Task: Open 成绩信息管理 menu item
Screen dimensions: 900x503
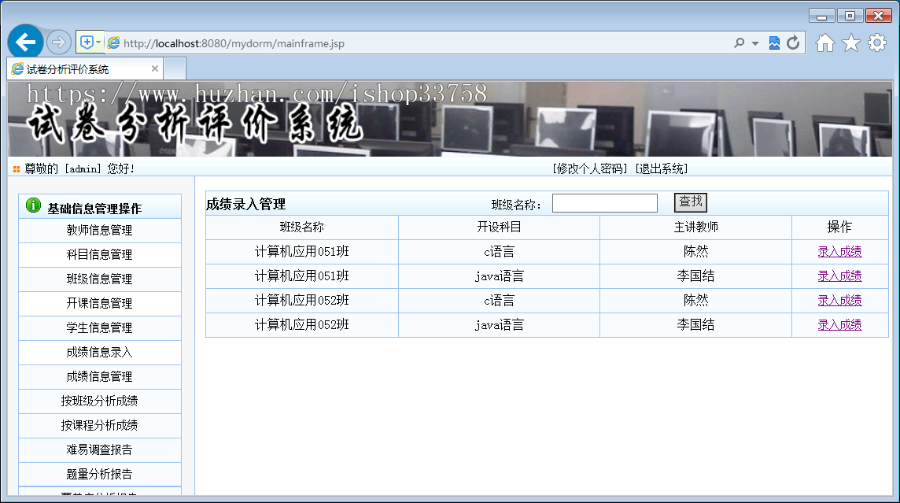Action: click(100, 377)
